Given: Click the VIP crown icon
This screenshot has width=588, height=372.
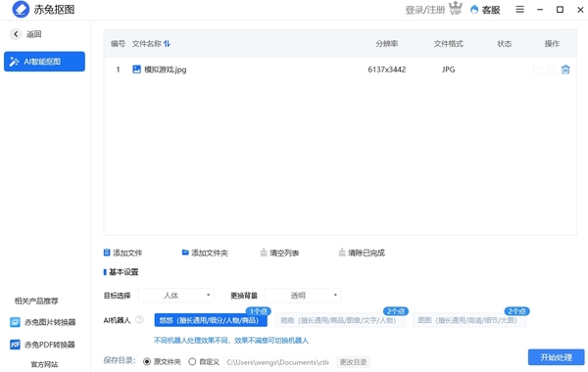Looking at the screenshot, I should pos(456,8).
